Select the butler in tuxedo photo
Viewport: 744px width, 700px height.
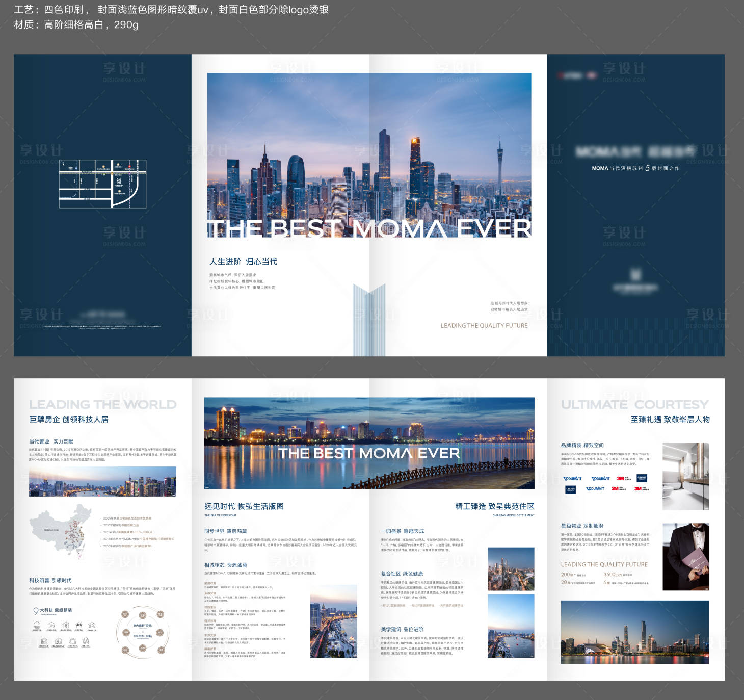click(686, 557)
